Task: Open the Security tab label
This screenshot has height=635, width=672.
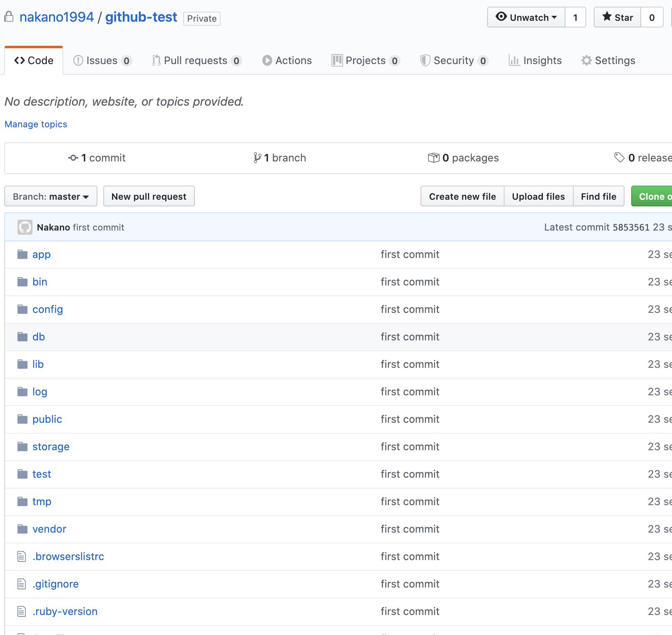Action: [x=454, y=60]
